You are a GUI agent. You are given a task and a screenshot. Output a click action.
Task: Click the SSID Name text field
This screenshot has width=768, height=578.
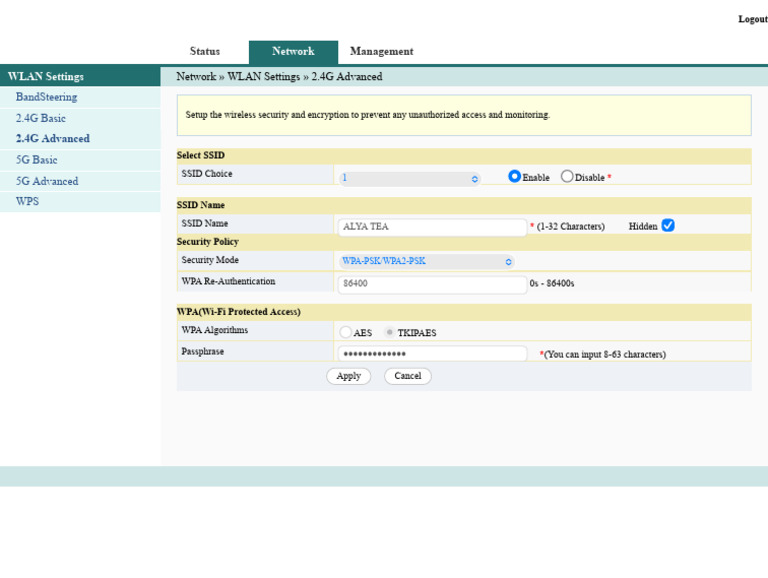click(432, 227)
